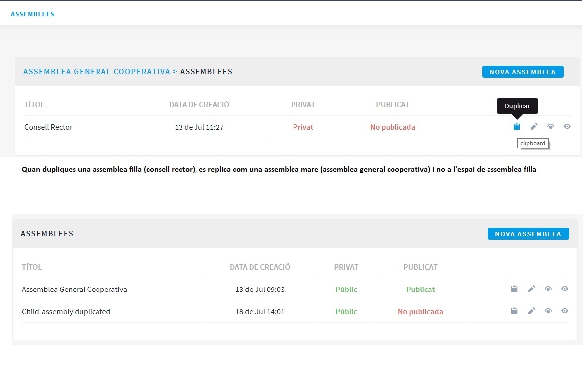Preview Assemblea General Cooperativa with the full eye icon
The width and height of the screenshot is (588, 386).
click(x=565, y=289)
